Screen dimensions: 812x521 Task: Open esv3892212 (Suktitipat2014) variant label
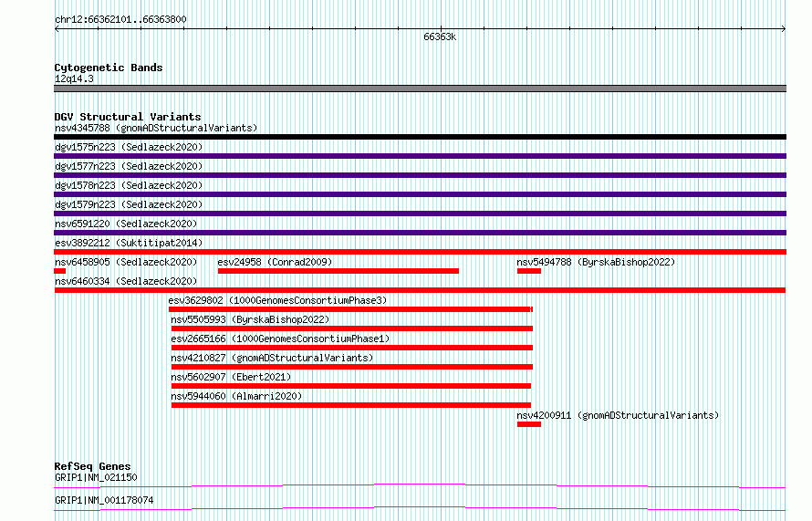129,243
